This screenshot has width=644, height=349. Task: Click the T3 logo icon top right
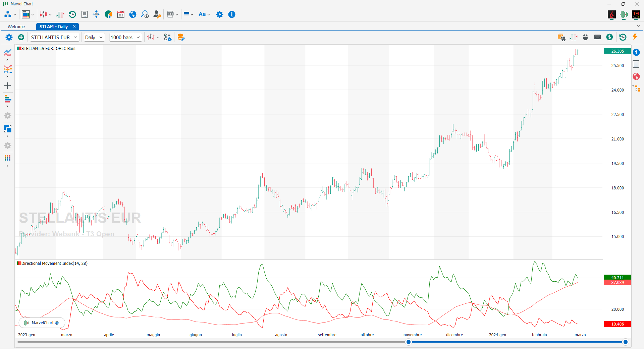[x=636, y=14]
